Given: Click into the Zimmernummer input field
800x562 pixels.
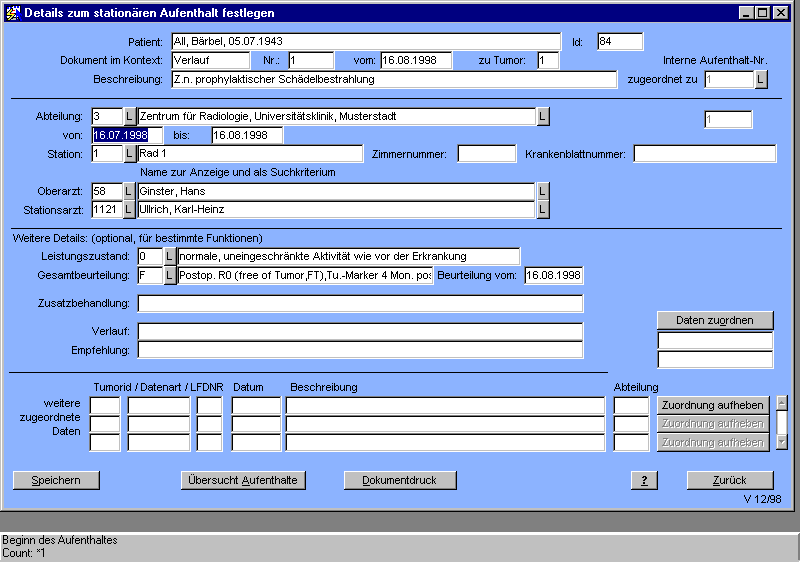Looking at the screenshot, I should point(487,154).
